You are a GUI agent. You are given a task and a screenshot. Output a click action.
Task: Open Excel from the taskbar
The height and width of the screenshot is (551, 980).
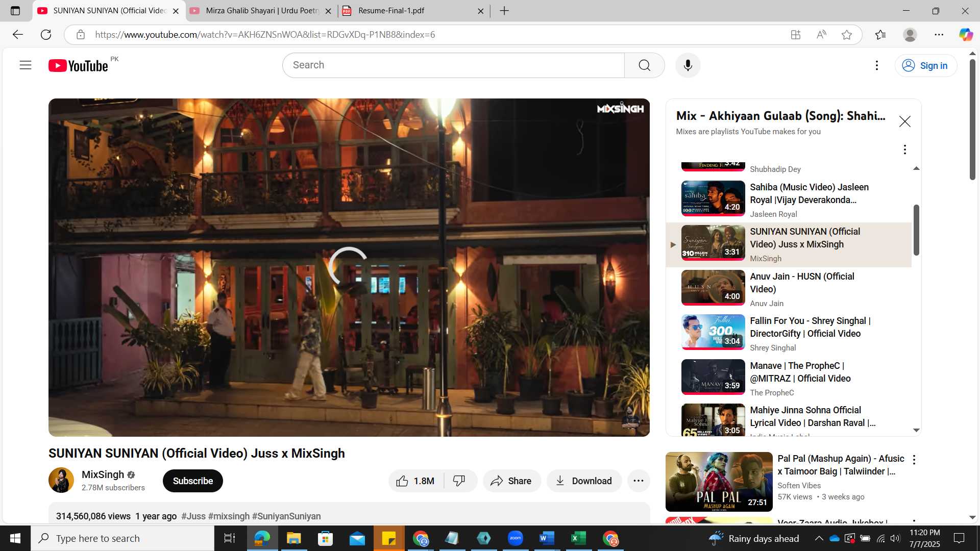578,538
